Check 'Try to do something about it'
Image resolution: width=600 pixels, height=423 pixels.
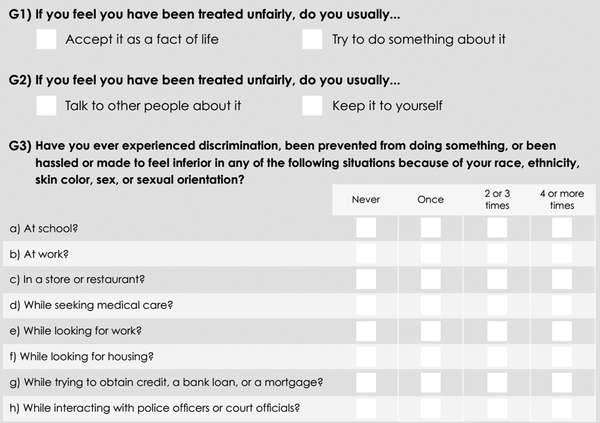[x=312, y=39]
